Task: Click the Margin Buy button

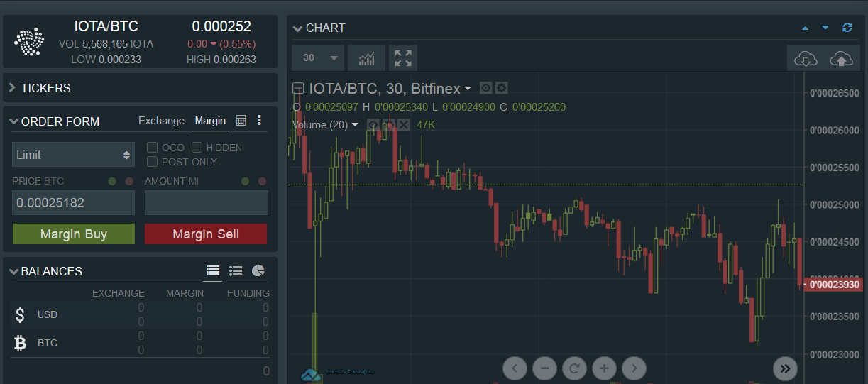Action: point(74,234)
